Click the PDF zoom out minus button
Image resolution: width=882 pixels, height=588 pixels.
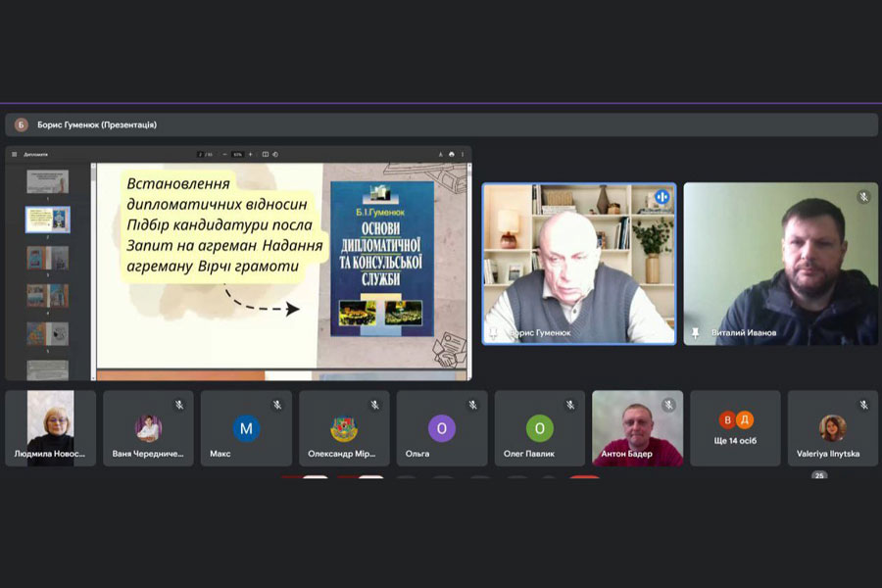[x=224, y=154]
